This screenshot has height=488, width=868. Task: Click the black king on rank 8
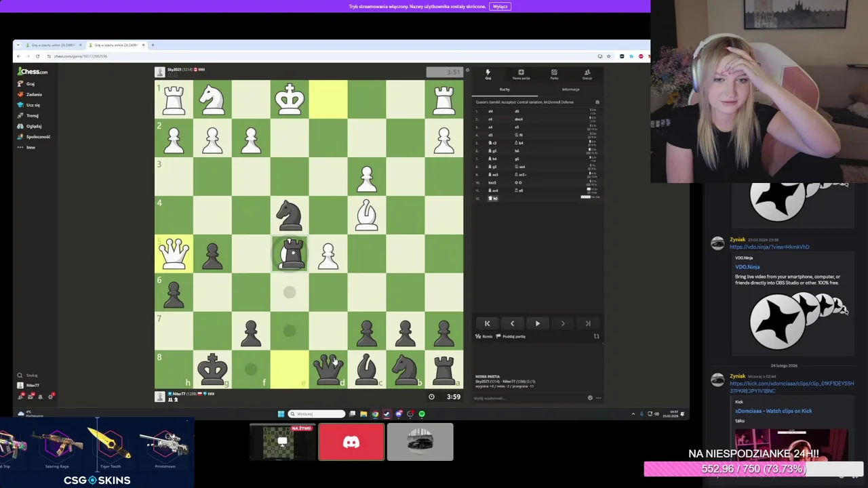(212, 369)
